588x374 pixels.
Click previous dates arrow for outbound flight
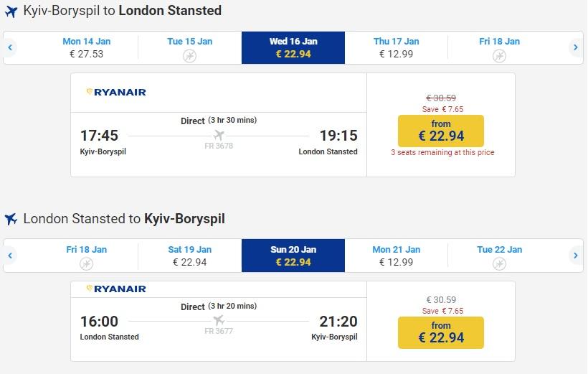coord(10,48)
